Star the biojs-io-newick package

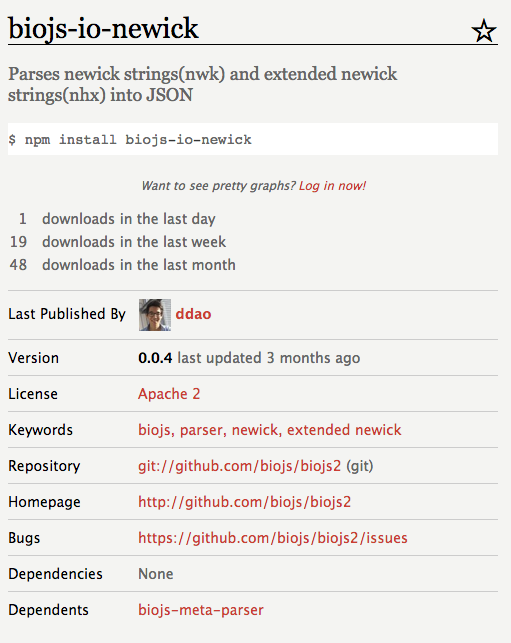pyautogui.click(x=484, y=31)
